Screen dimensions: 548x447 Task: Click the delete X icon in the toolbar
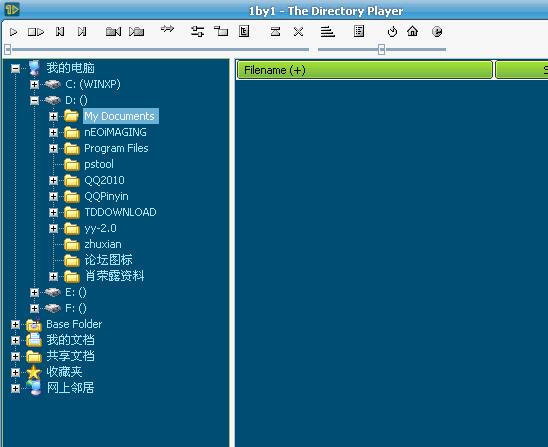pos(298,32)
